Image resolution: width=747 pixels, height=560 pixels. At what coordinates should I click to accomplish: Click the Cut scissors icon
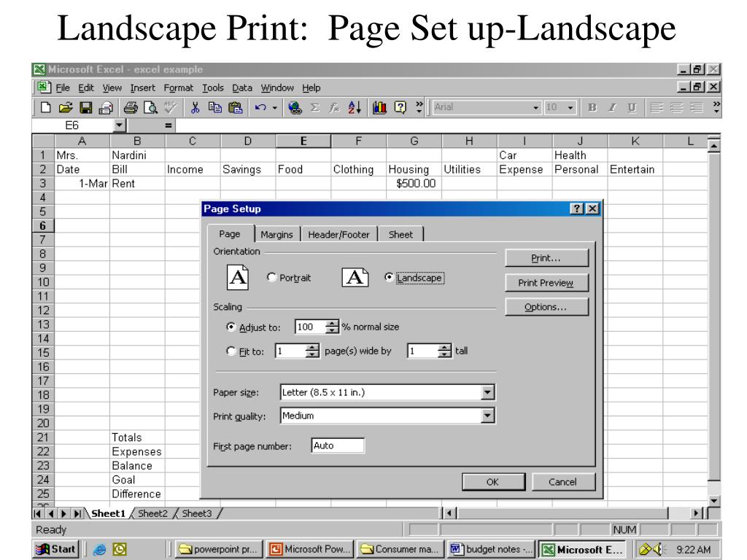pyautogui.click(x=195, y=108)
